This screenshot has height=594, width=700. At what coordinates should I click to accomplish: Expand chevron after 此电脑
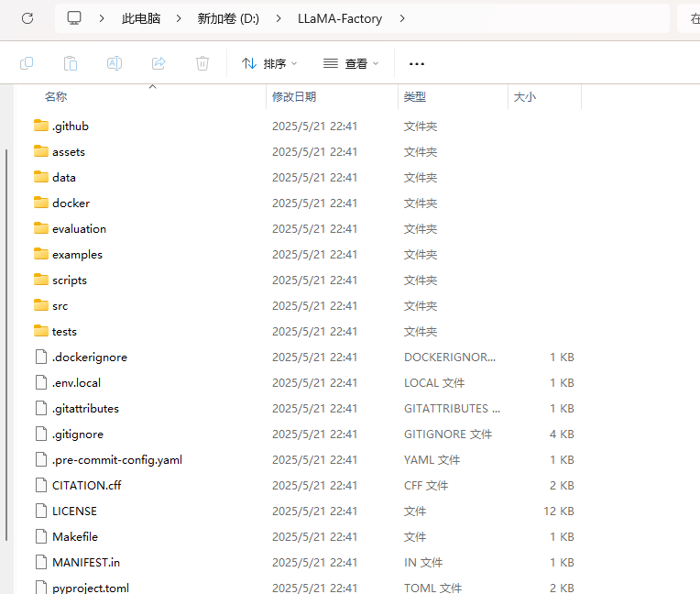(179, 18)
